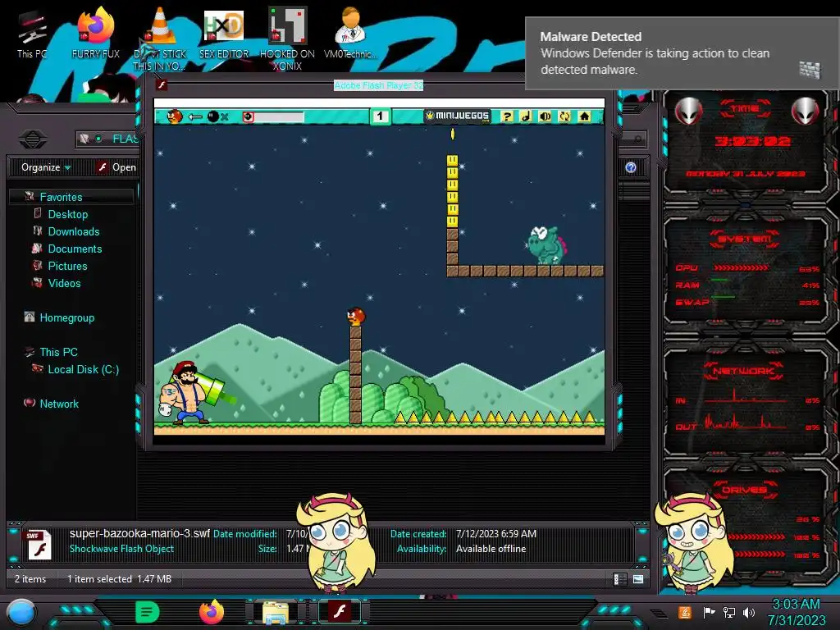The width and height of the screenshot is (840, 630).
Task: Open the This PC desktop shortcut
Action: click(32, 34)
